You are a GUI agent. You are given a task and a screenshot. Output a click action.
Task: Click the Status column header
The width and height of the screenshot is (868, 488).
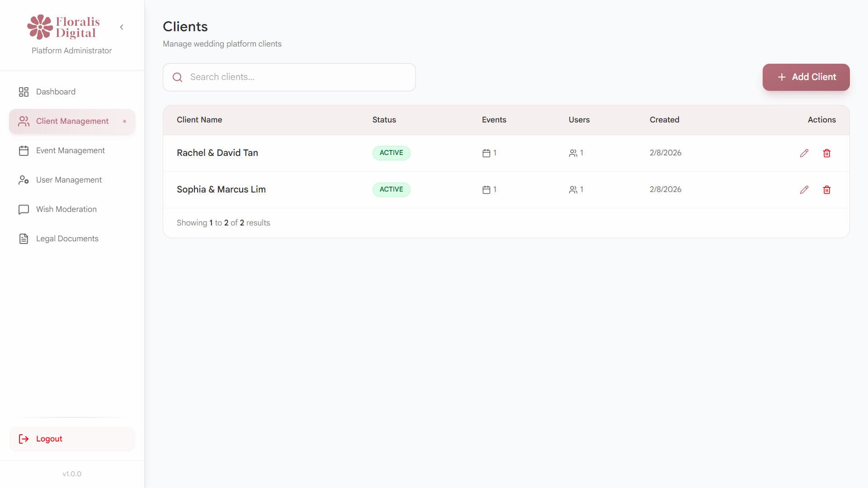pos(384,120)
